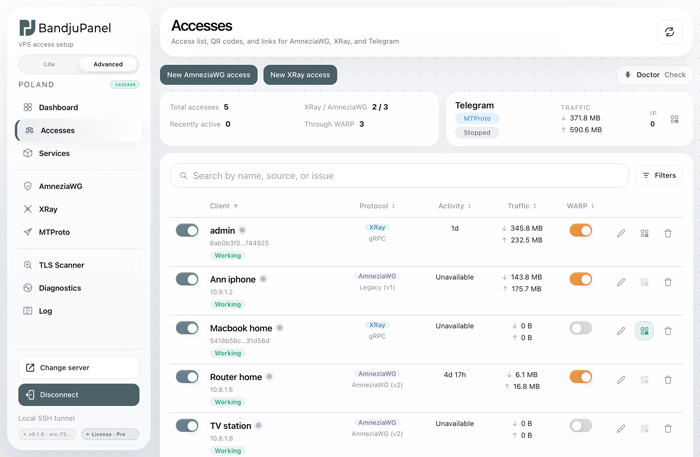Viewport: 700px width, 457px height.
Task: Click New AmneziaWG access button
Action: (x=208, y=75)
